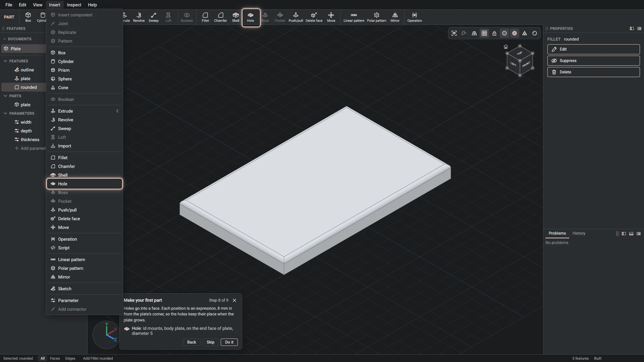Select the Sweep toolbar tool
The height and width of the screenshot is (362, 644).
click(x=154, y=17)
